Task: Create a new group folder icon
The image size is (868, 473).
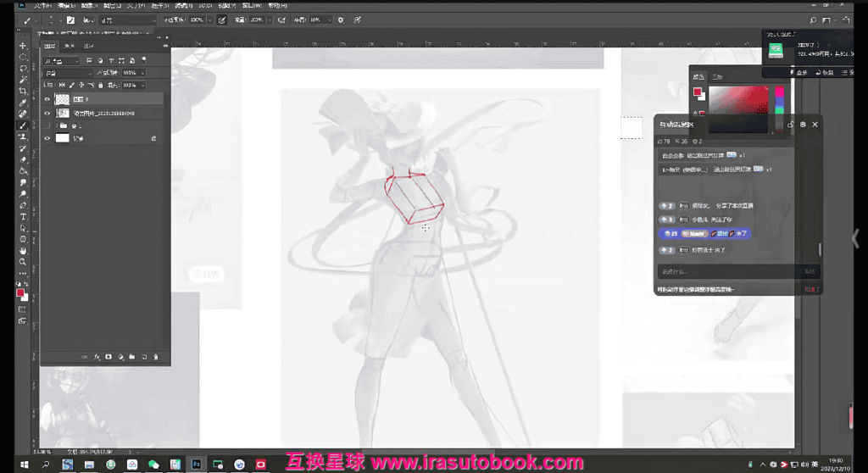Action: coord(131,357)
